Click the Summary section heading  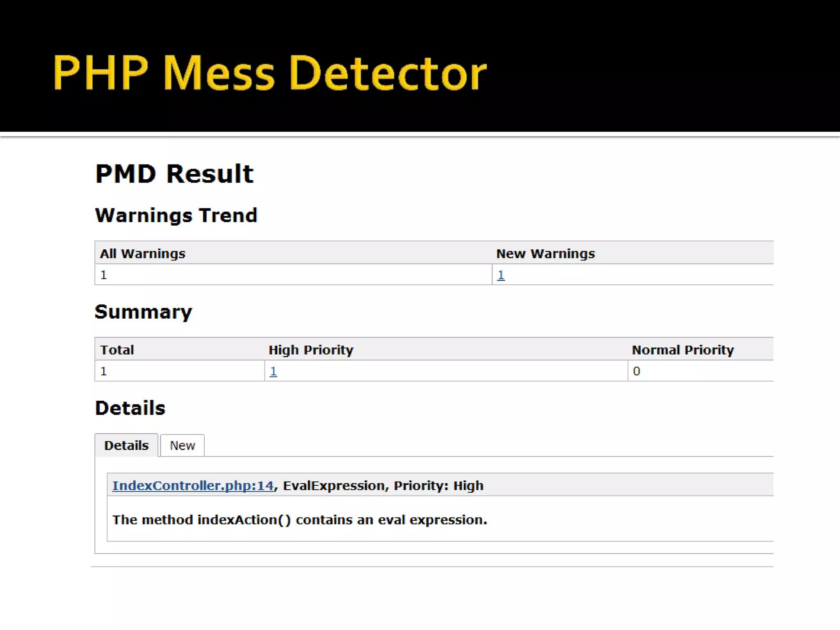[143, 312]
